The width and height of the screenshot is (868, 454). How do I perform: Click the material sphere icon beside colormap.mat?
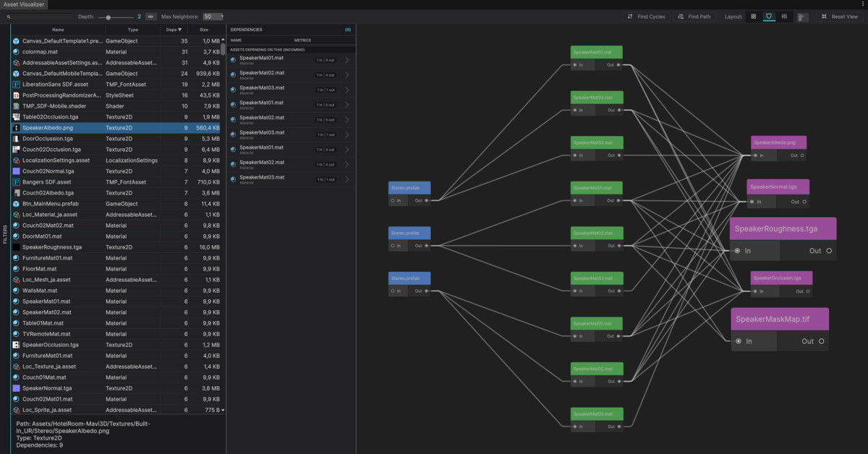(x=16, y=52)
